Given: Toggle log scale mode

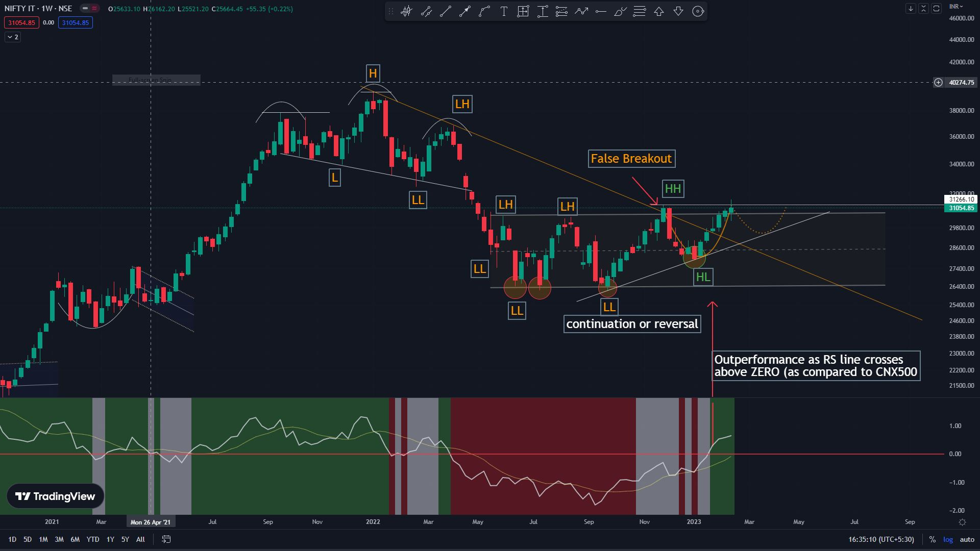Looking at the screenshot, I should pyautogui.click(x=948, y=539).
